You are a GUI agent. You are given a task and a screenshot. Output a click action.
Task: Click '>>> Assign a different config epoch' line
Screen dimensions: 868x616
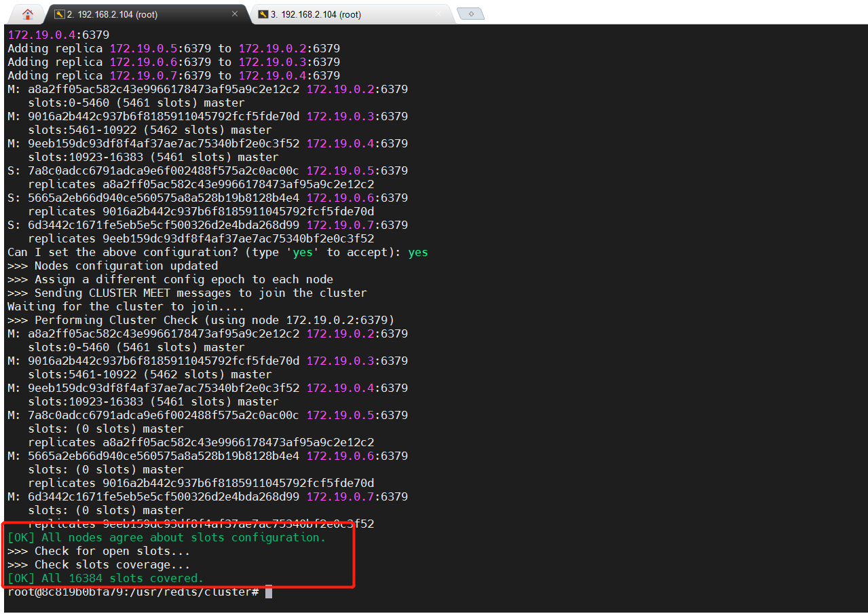(170, 280)
